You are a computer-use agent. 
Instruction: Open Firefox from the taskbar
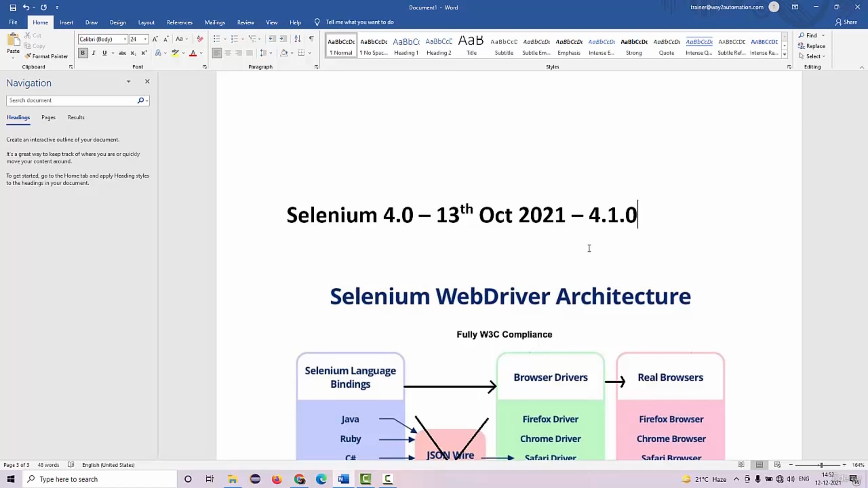(277, 479)
